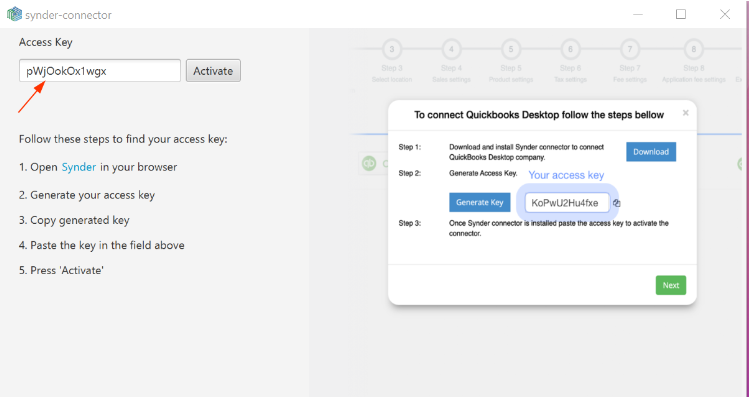The width and height of the screenshot is (749, 397).
Task: Click the green Next button
Action: coord(671,285)
